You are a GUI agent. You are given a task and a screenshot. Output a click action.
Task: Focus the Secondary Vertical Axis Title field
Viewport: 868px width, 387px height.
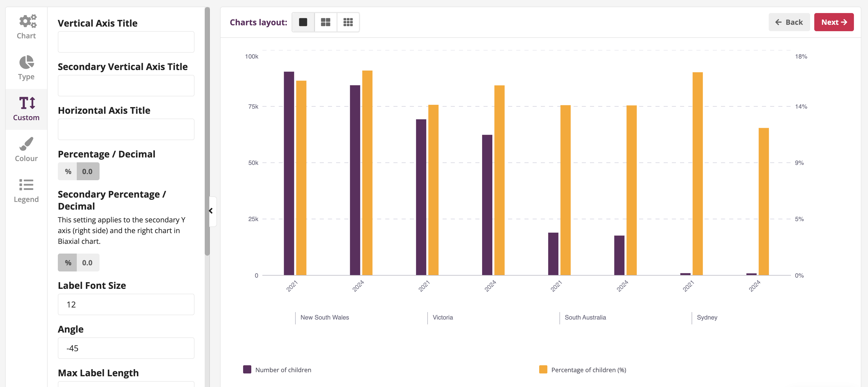(126, 85)
